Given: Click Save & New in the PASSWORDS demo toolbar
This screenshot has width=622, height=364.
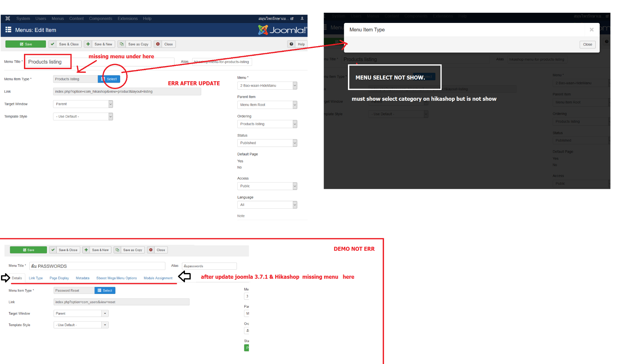Looking at the screenshot, I should (97, 250).
